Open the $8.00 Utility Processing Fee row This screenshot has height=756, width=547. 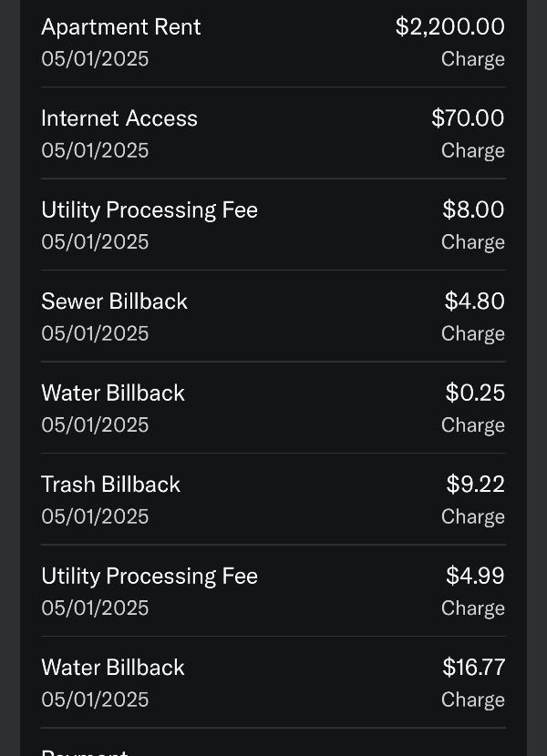[273, 225]
